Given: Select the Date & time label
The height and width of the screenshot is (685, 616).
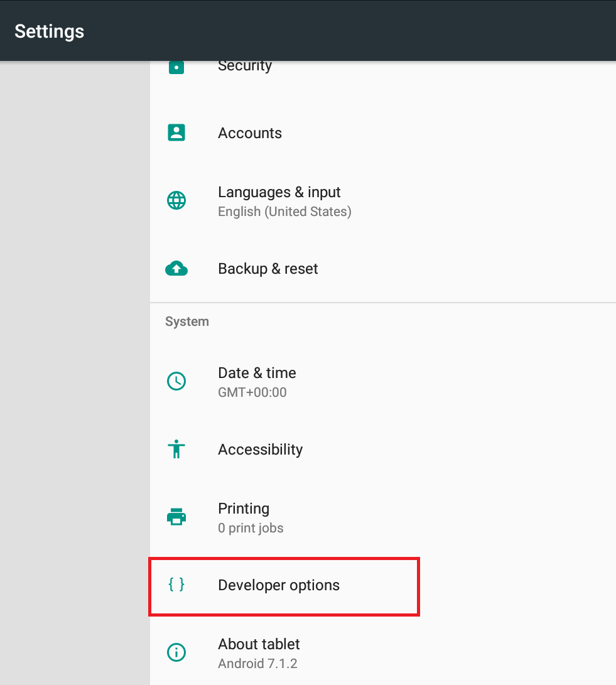Looking at the screenshot, I should (x=257, y=373).
